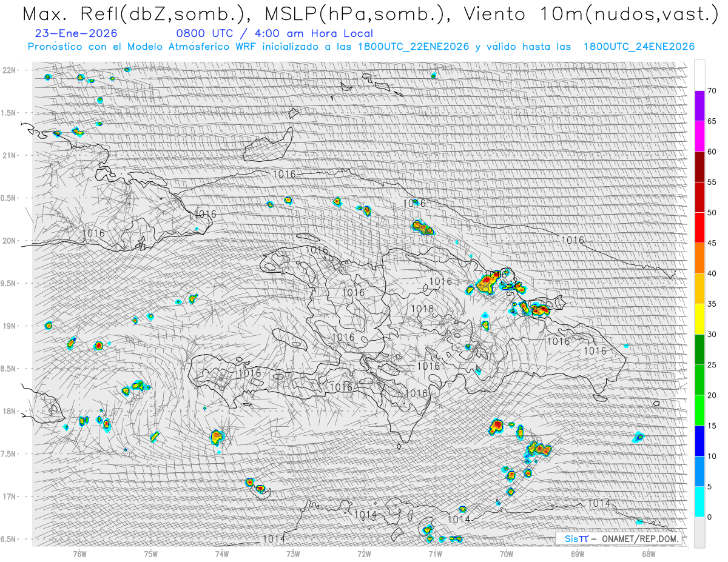Click the longitude axis label "68W"
The image size is (728, 562).
coord(649,554)
